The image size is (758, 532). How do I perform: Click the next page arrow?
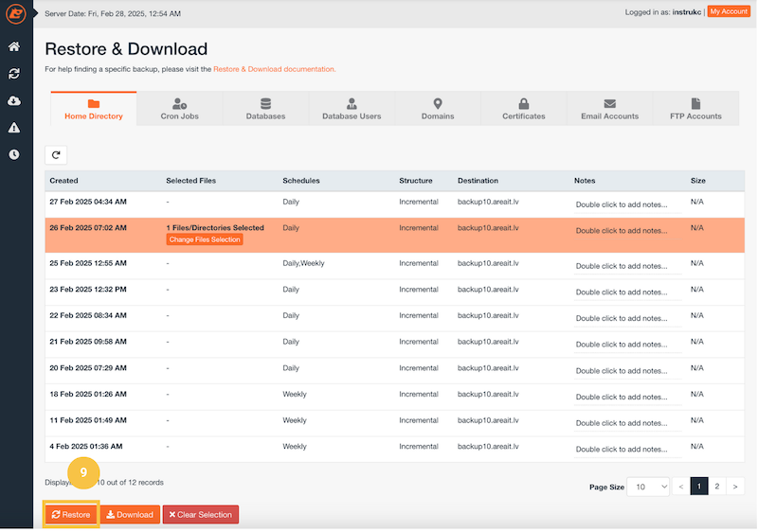pos(736,487)
